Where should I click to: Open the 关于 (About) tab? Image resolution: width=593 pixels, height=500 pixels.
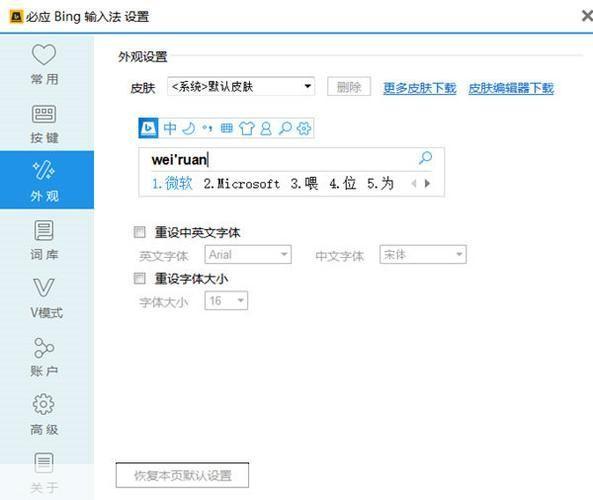47,473
